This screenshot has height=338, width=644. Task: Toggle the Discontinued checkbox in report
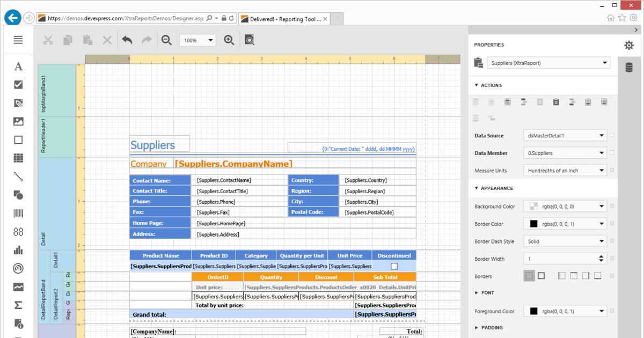click(394, 266)
